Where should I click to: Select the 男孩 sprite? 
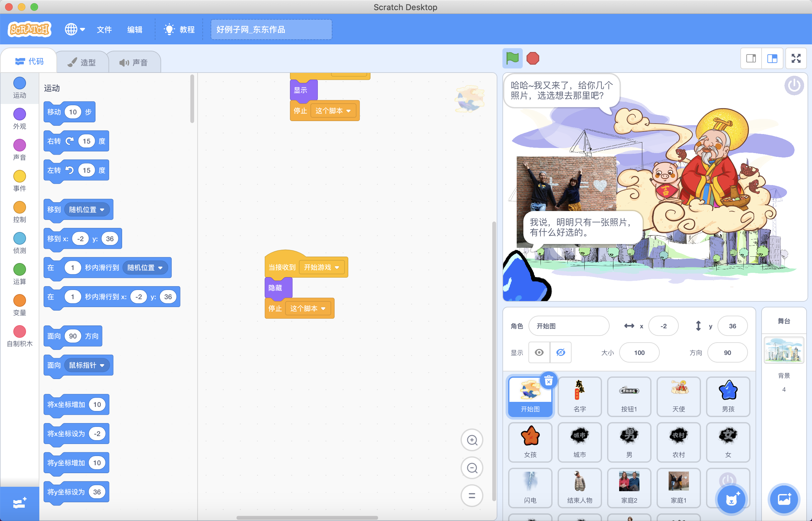pyautogui.click(x=728, y=397)
